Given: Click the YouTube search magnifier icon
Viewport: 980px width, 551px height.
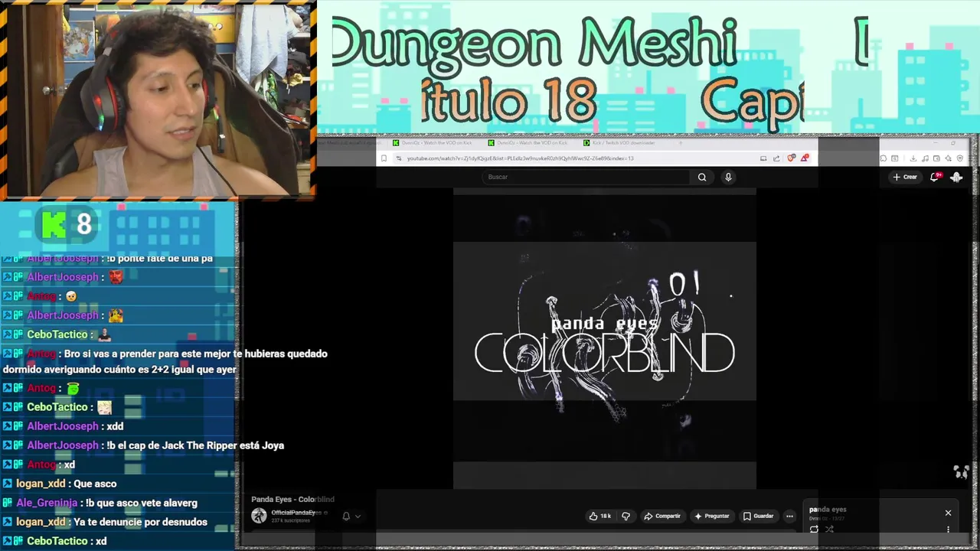Looking at the screenshot, I should (x=702, y=177).
